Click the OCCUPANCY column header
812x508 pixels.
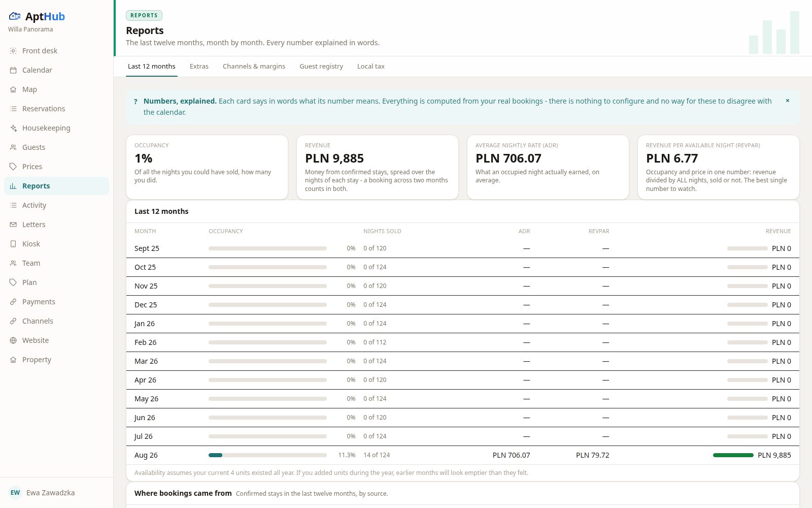pyautogui.click(x=226, y=231)
